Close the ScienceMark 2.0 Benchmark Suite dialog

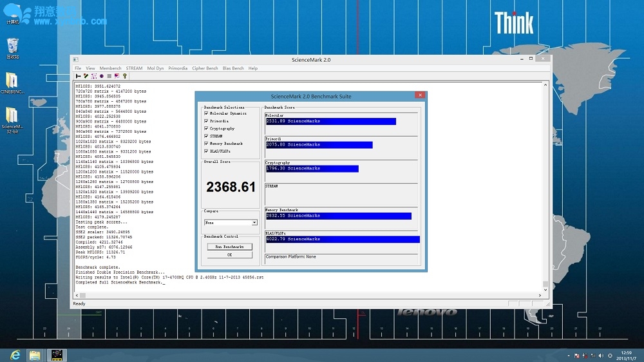(x=420, y=95)
